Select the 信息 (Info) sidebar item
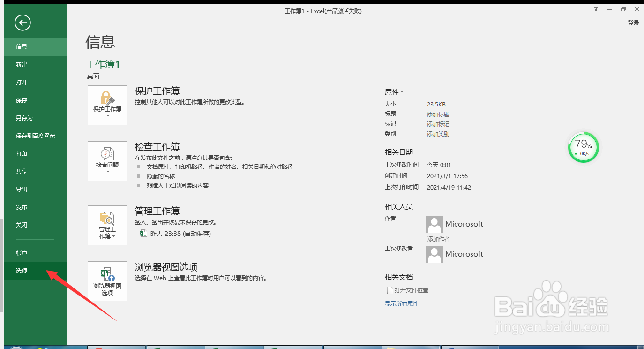Viewport: 644px width, 349px height. 35,47
